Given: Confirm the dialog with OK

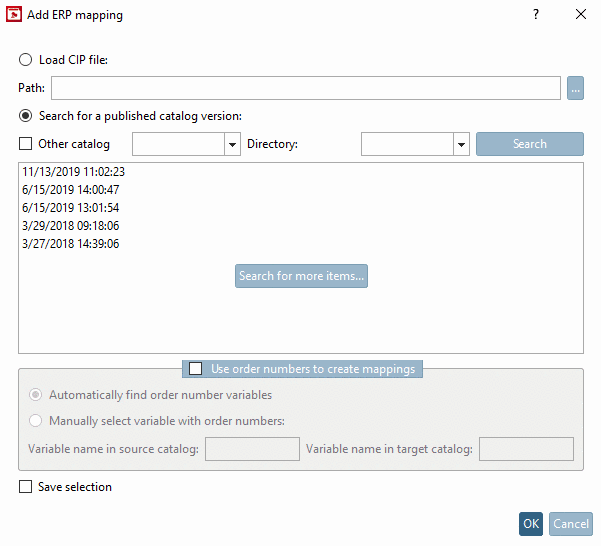Looking at the screenshot, I should 530,524.
